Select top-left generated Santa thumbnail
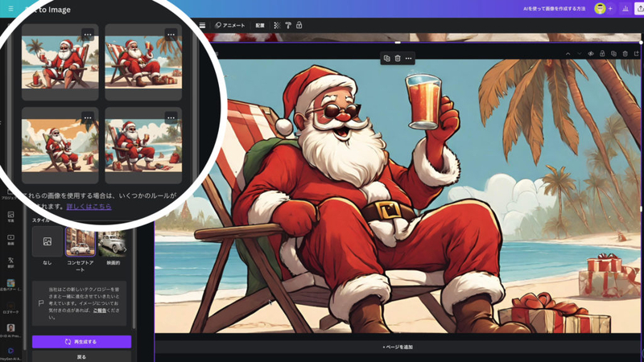The image size is (644, 362). [60, 62]
